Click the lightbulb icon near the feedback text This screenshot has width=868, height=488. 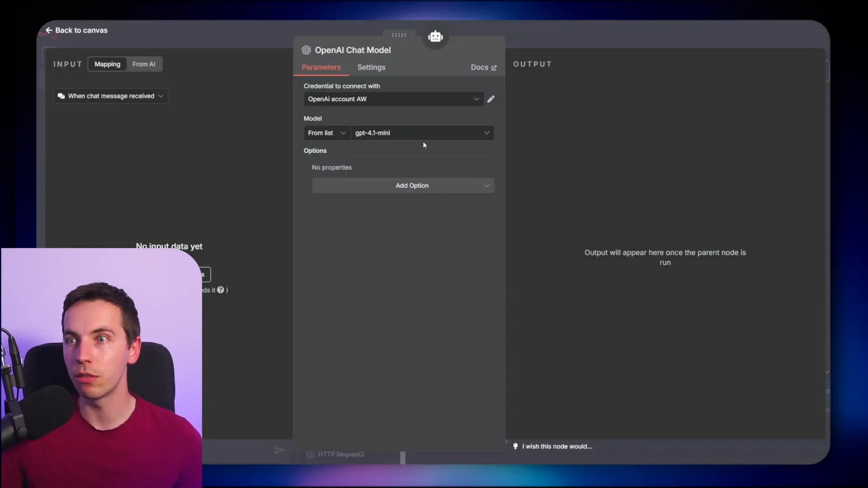[x=515, y=446]
